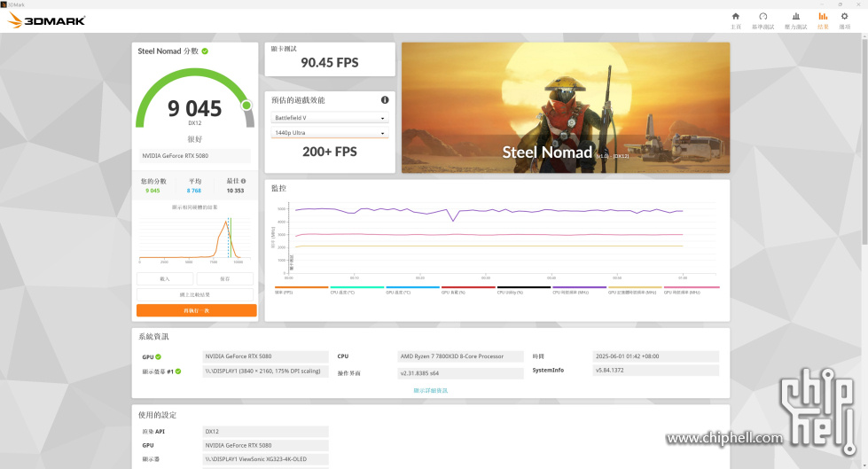Click the 2025-06-01 01:42 time field
868x469 pixels.
[x=655, y=356]
